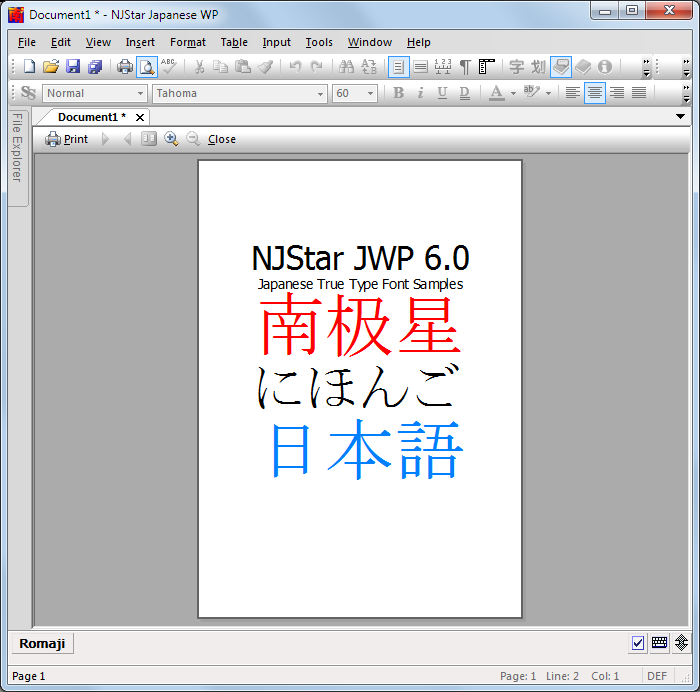Open document tab list arrow
The width and height of the screenshot is (700, 692).
click(680, 117)
